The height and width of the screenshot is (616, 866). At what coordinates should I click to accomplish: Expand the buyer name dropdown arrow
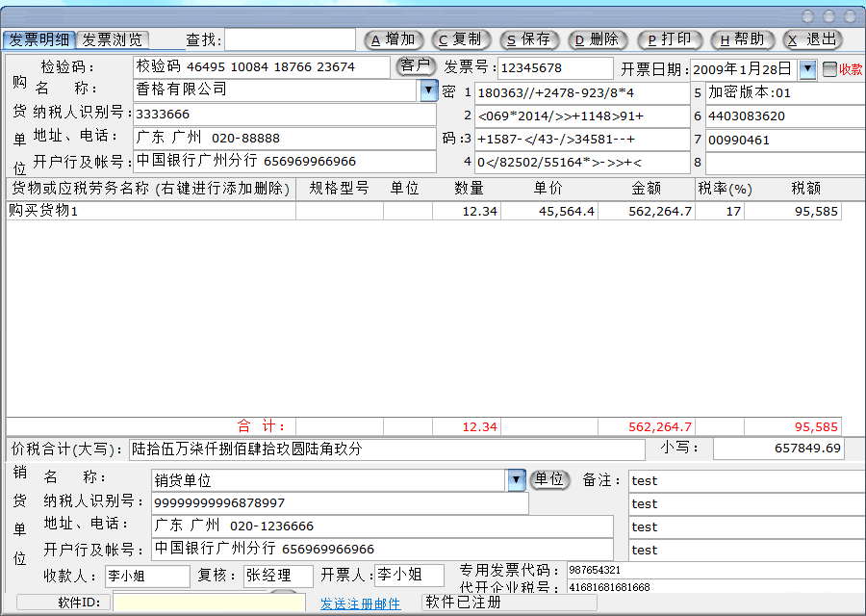428,90
